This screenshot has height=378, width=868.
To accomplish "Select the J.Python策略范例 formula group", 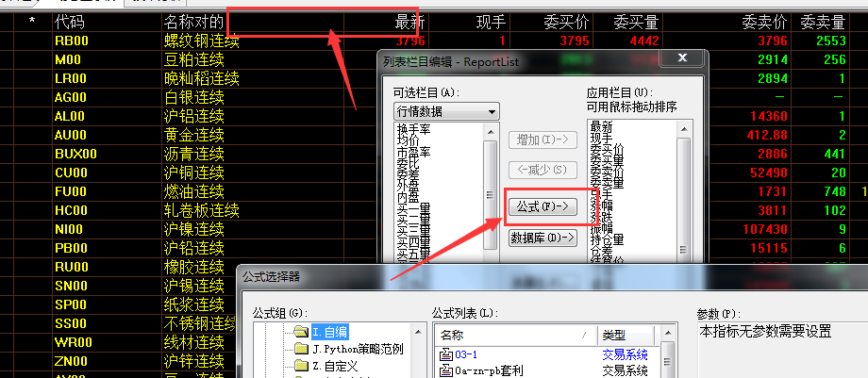I will [x=358, y=349].
